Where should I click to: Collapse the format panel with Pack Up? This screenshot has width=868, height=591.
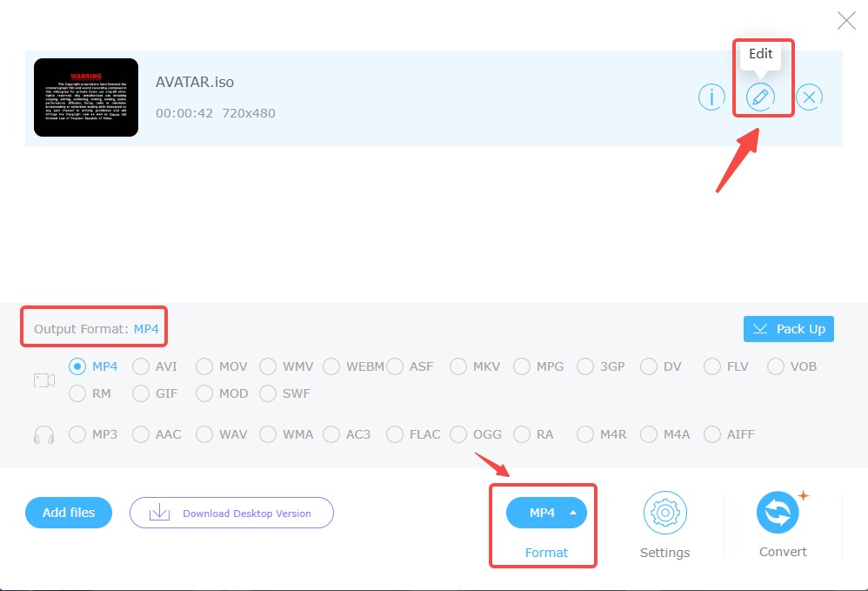coord(788,329)
